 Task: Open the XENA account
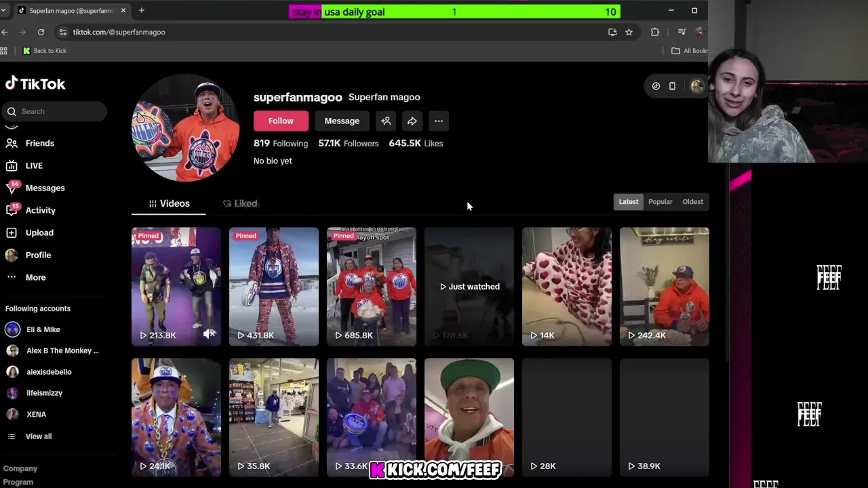coord(36,414)
